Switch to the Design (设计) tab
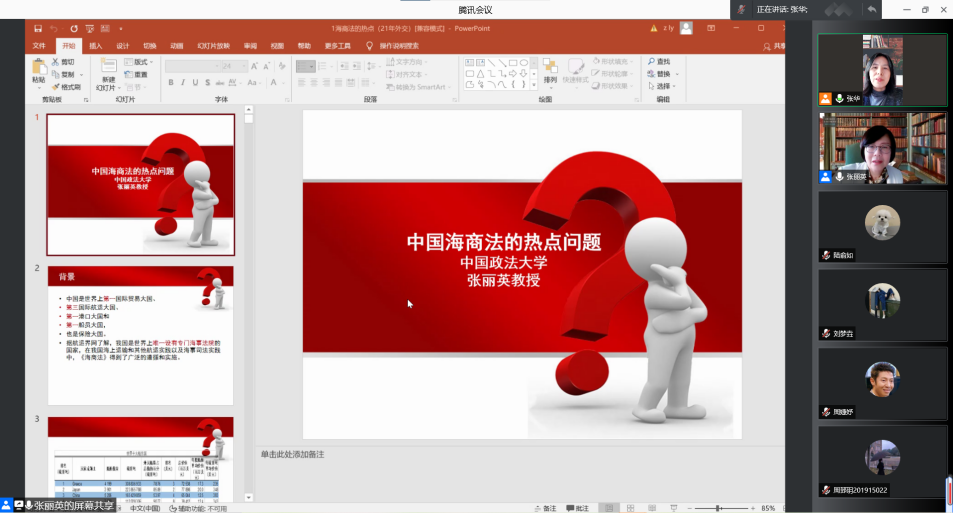 click(123, 46)
